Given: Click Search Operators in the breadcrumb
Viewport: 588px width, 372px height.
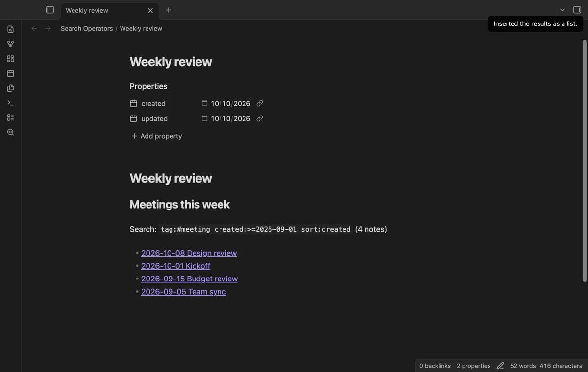Looking at the screenshot, I should coord(87,28).
